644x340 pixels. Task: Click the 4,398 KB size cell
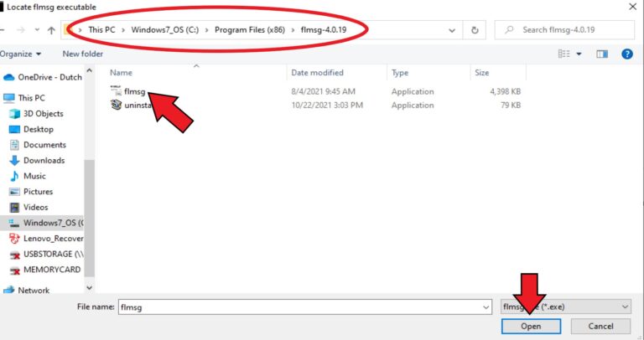coord(505,91)
